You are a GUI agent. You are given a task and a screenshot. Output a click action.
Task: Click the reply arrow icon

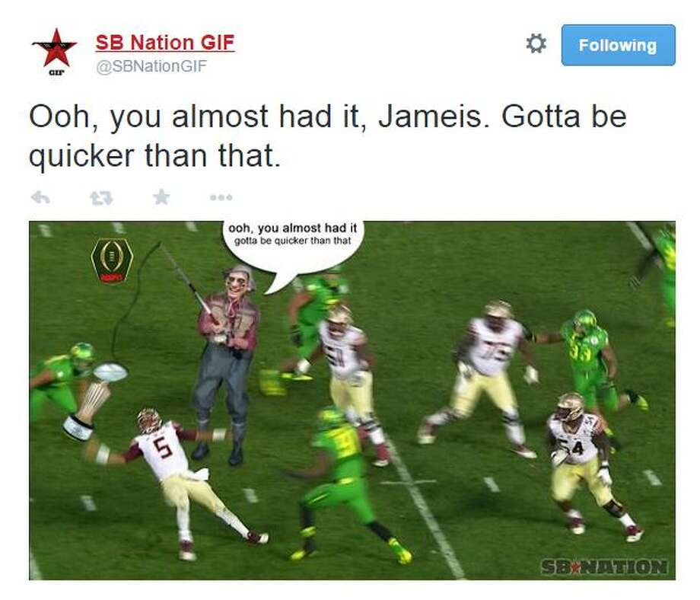point(40,197)
